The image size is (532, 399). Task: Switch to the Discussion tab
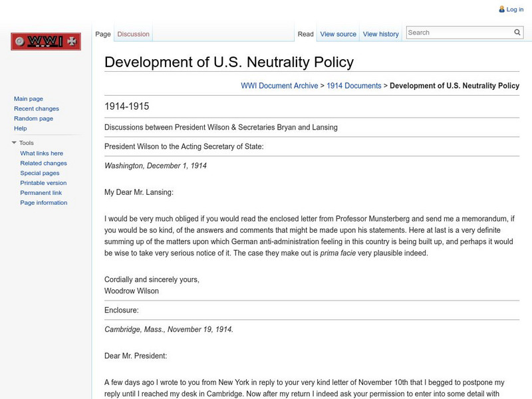(x=133, y=34)
